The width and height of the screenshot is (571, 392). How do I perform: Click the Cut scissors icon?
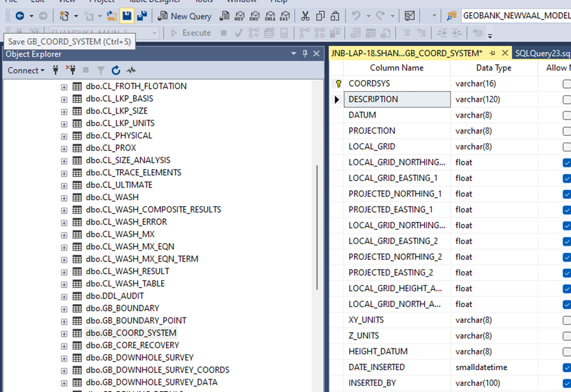tap(306, 16)
